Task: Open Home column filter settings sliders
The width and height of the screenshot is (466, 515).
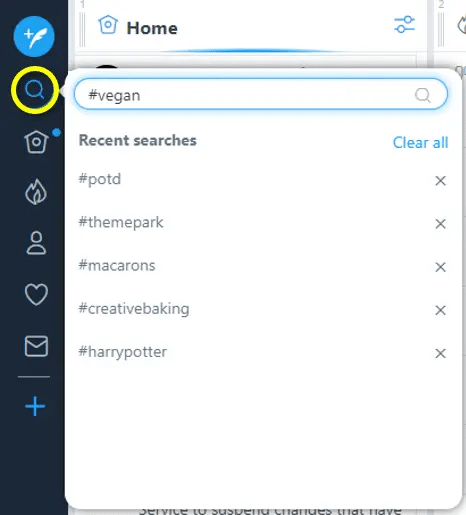Action: (x=404, y=25)
